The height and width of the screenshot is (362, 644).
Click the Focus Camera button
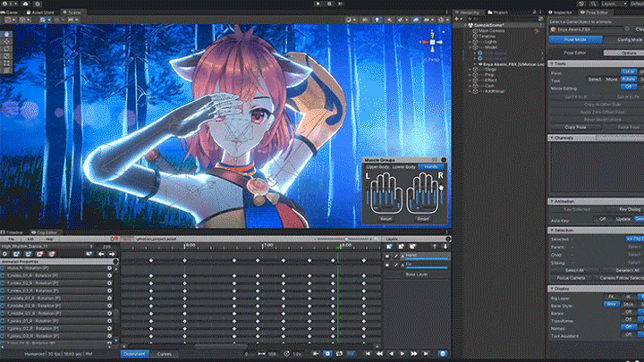[571, 278]
